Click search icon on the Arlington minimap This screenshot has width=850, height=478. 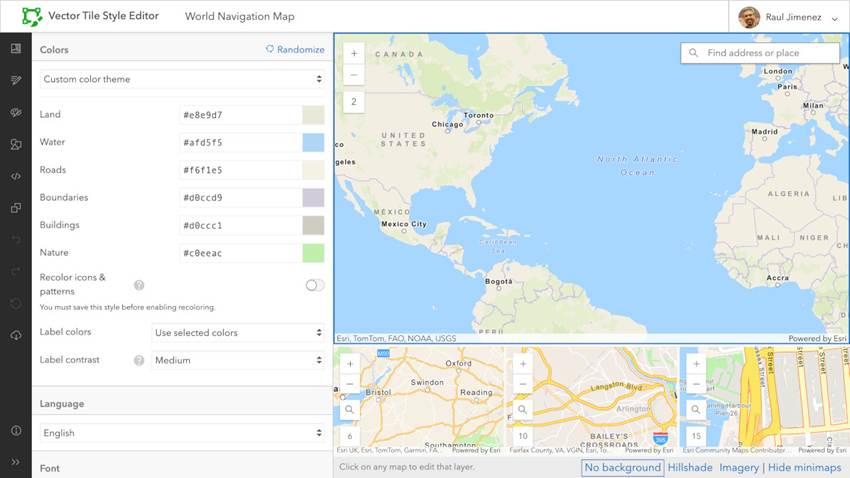[523, 410]
